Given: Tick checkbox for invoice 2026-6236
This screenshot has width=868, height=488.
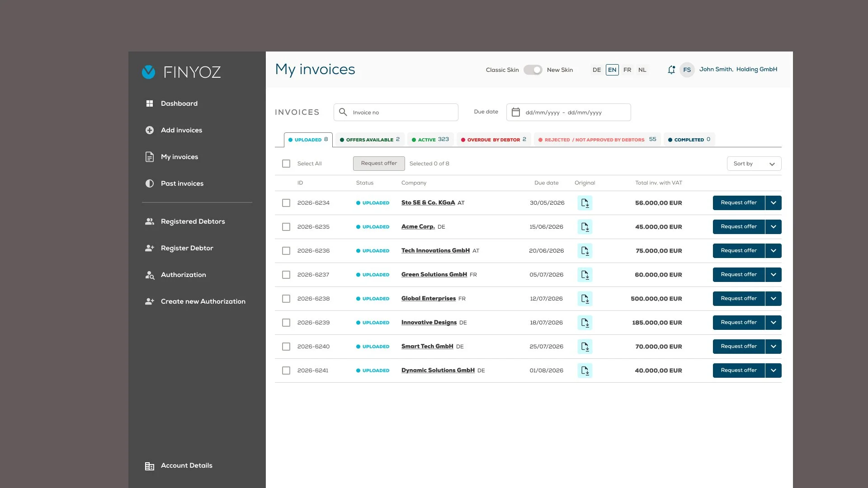Looking at the screenshot, I should coord(286,251).
